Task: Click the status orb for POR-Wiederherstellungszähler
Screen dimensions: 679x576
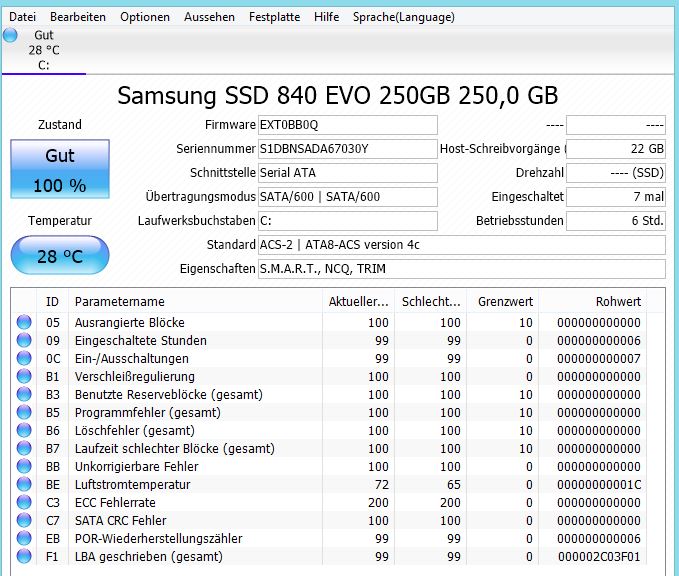Action: (24, 538)
